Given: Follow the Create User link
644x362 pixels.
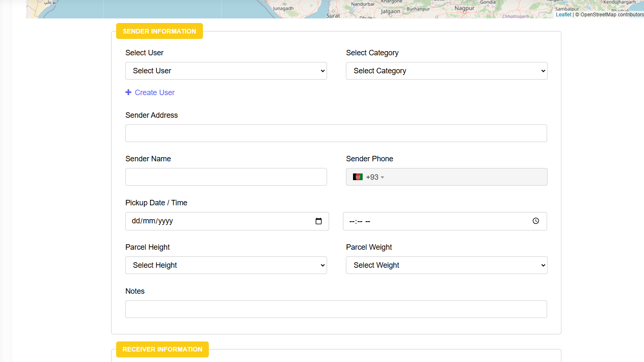Looking at the screenshot, I should [x=154, y=93].
